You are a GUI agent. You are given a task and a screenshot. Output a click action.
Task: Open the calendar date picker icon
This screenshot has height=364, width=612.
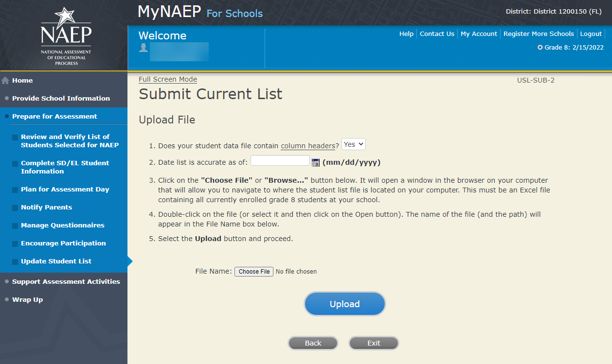315,163
